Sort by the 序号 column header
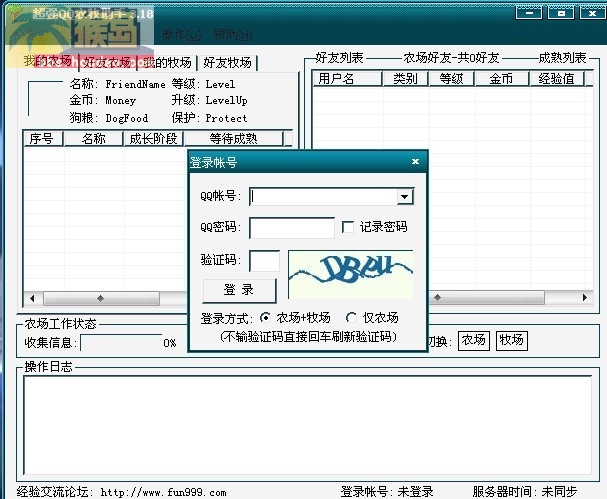This screenshot has height=499, width=607. coord(43,139)
